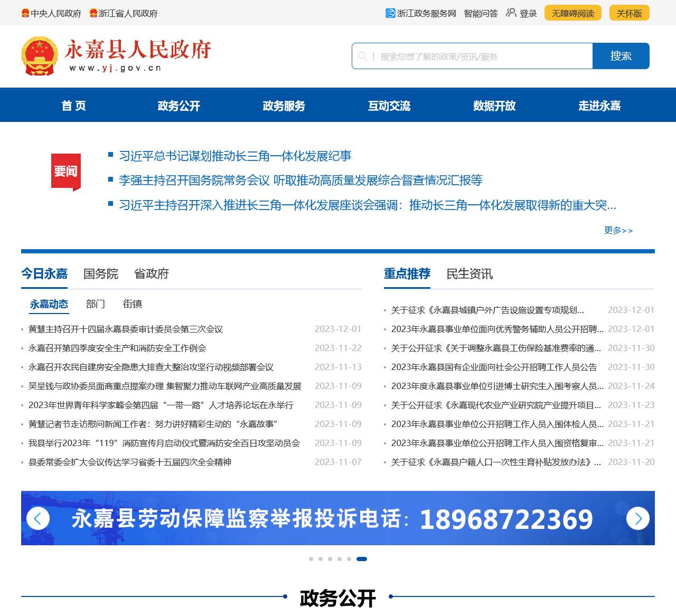
Task: Click the red 要闻 badge icon
Action: [65, 172]
